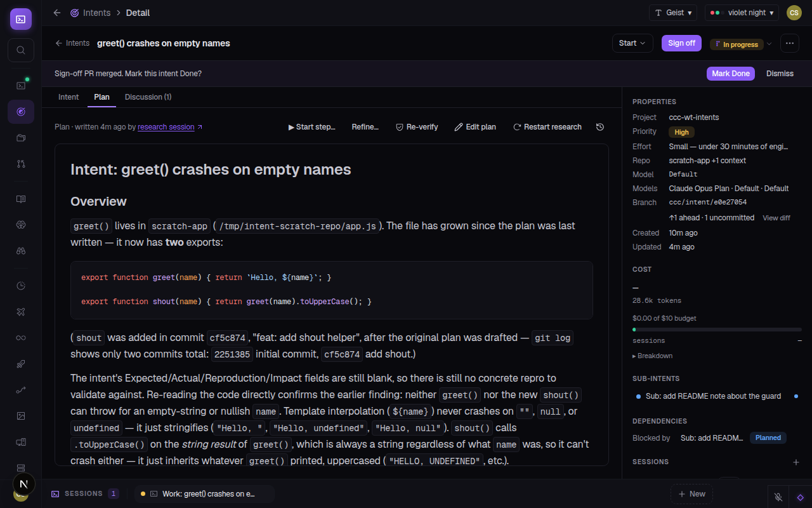Viewport: 812px width, 508px height.
Task: Select the Intents target icon in sidebar
Action: click(x=21, y=111)
